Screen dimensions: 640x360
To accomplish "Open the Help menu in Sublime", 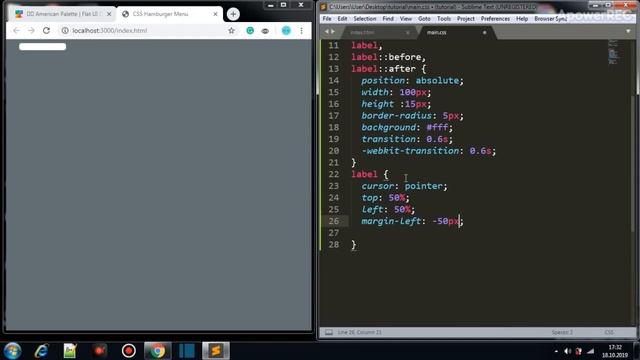I will point(522,19).
